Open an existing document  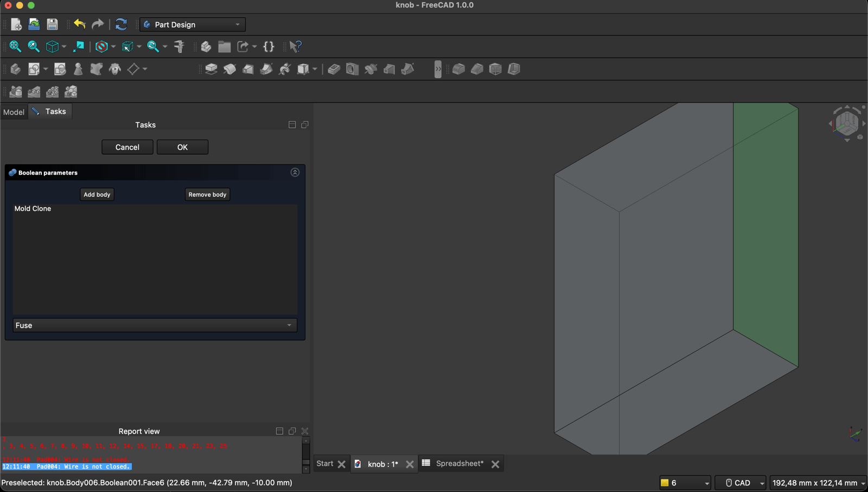pyautogui.click(x=34, y=24)
